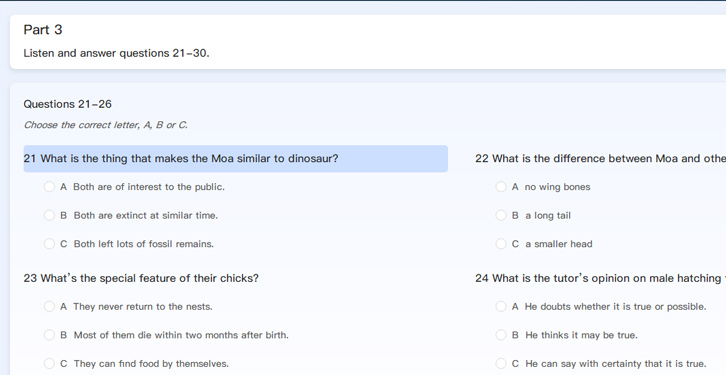Image resolution: width=726 pixels, height=375 pixels.
Task: Select option A for question 21
Action: 49,187
